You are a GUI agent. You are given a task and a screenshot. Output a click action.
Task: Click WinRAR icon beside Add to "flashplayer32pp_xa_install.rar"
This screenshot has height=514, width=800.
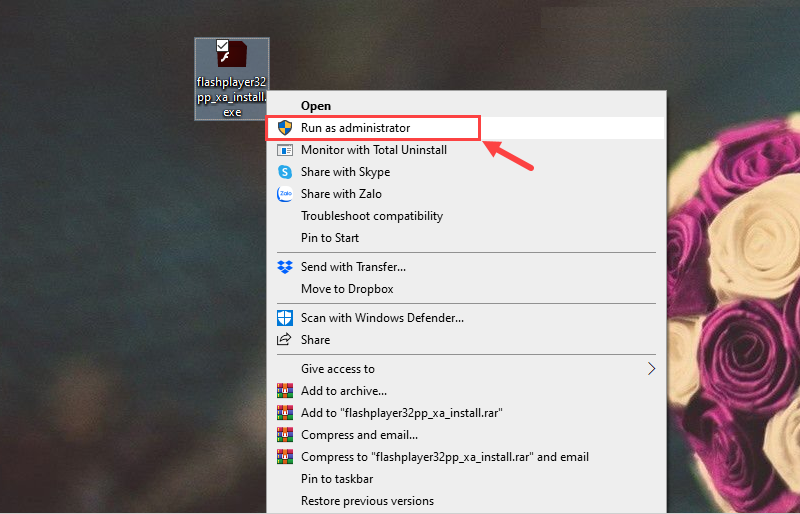[x=285, y=413]
